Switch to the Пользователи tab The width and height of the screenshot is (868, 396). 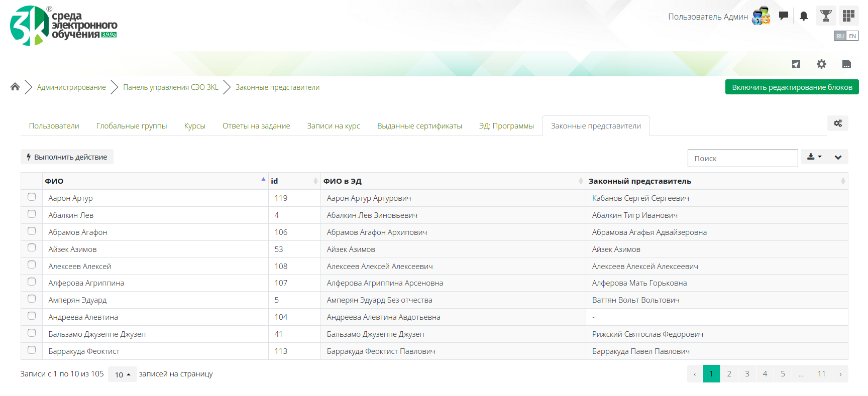[x=54, y=126]
